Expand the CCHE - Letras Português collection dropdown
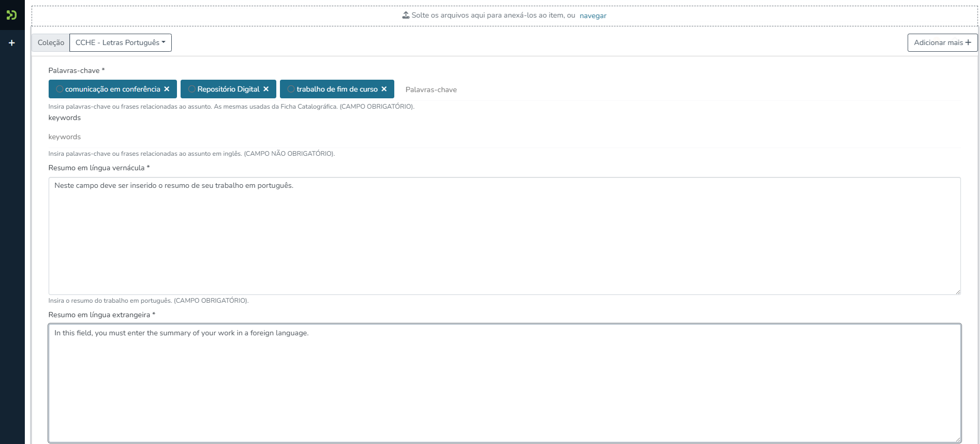980x444 pixels. click(x=120, y=42)
